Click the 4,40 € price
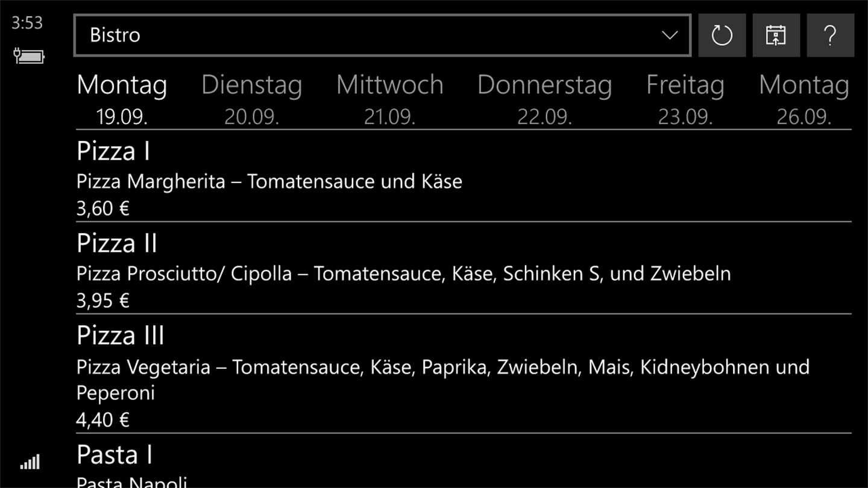Image resolution: width=868 pixels, height=488 pixels. click(102, 419)
